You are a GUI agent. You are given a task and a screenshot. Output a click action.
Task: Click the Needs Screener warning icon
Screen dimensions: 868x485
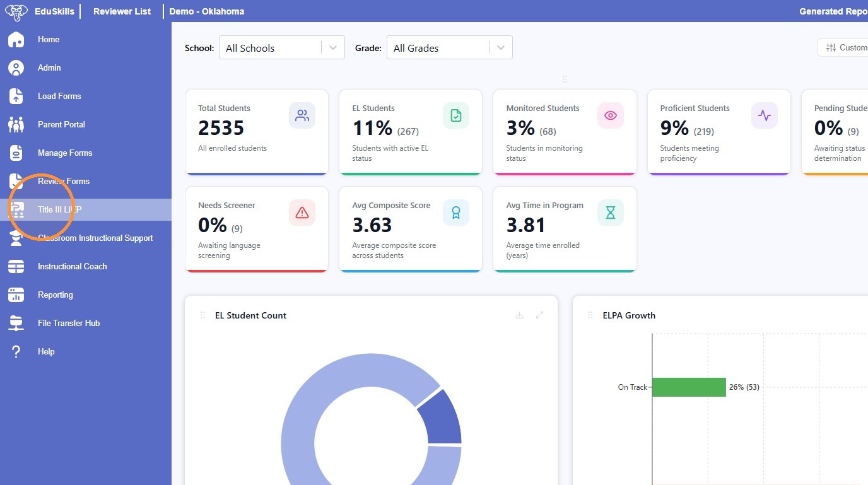point(302,213)
